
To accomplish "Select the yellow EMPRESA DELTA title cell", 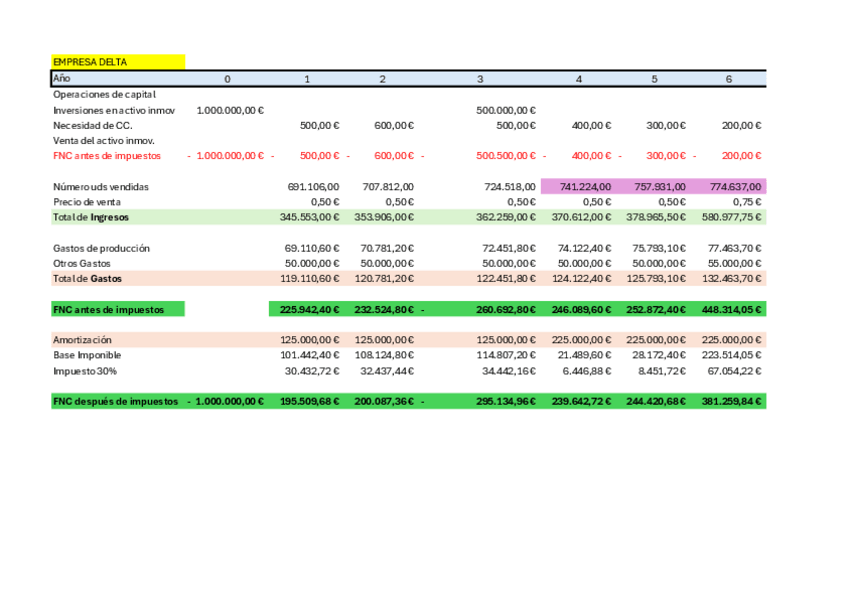I will (x=118, y=62).
